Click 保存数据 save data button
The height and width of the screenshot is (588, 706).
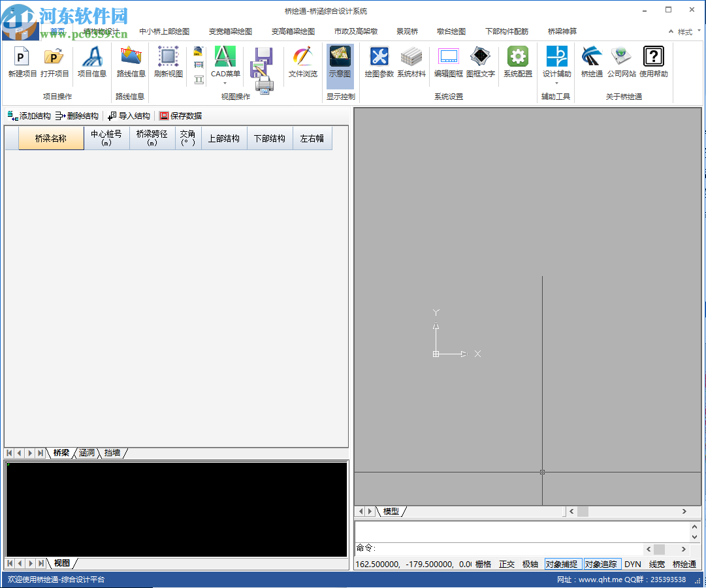[x=180, y=116]
